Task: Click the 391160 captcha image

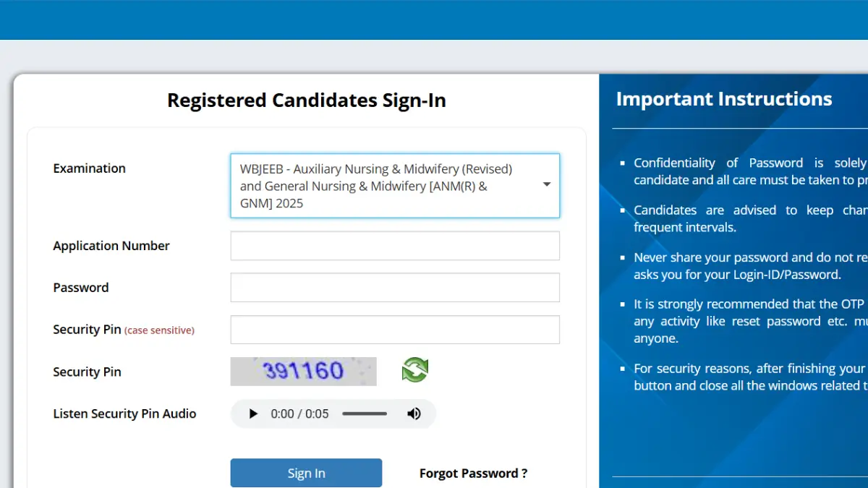Action: [303, 372]
